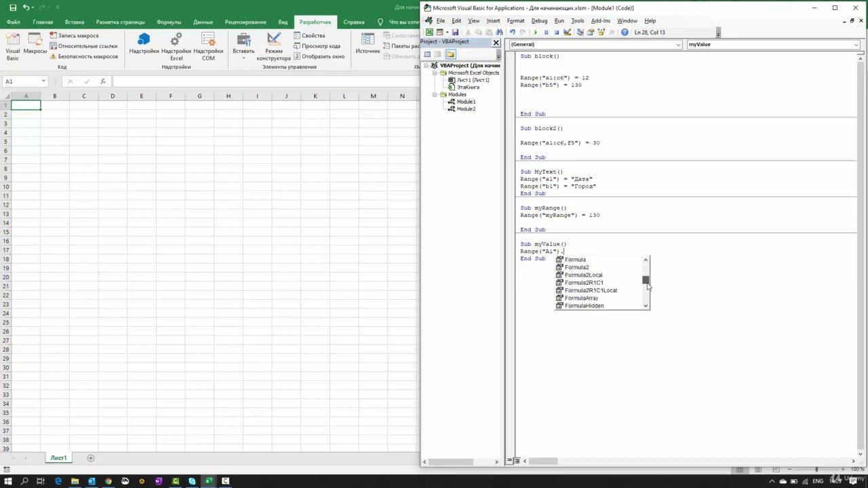Toggle Относительные ссылки relative references

pyautogui.click(x=83, y=46)
